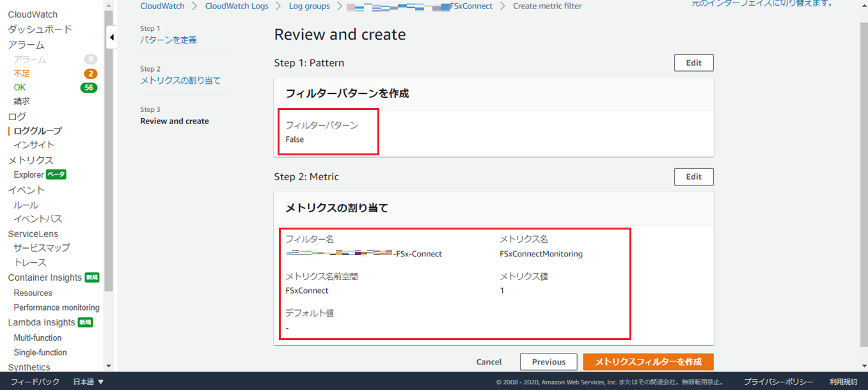The width and height of the screenshot is (868, 390).
Task: Open Resources under Container Insights
Action: click(x=33, y=293)
